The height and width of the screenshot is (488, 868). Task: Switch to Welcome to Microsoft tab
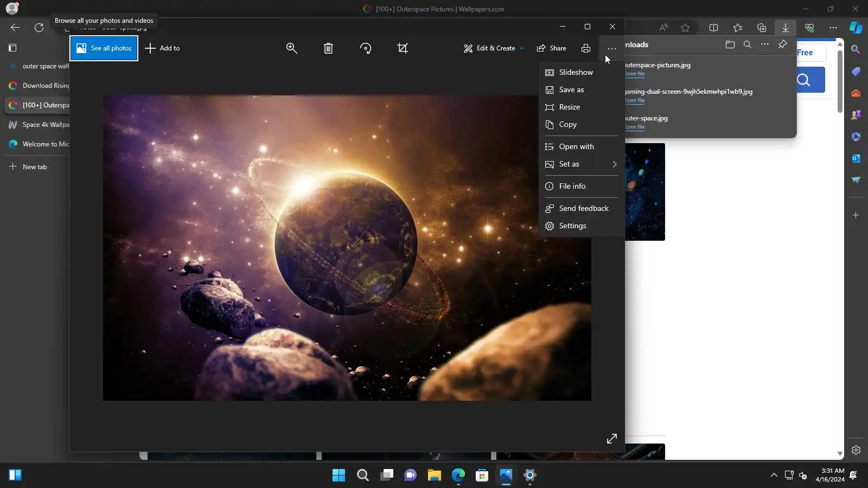click(37, 144)
